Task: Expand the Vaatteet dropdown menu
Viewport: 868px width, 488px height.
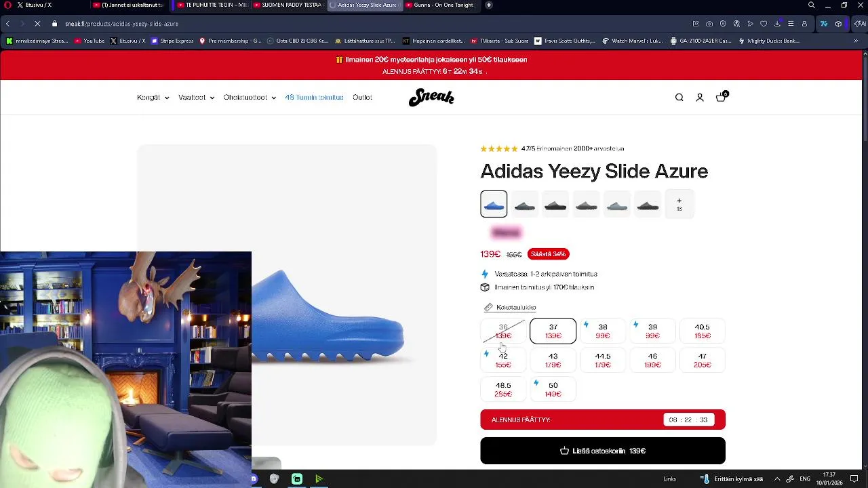Action: (196, 98)
